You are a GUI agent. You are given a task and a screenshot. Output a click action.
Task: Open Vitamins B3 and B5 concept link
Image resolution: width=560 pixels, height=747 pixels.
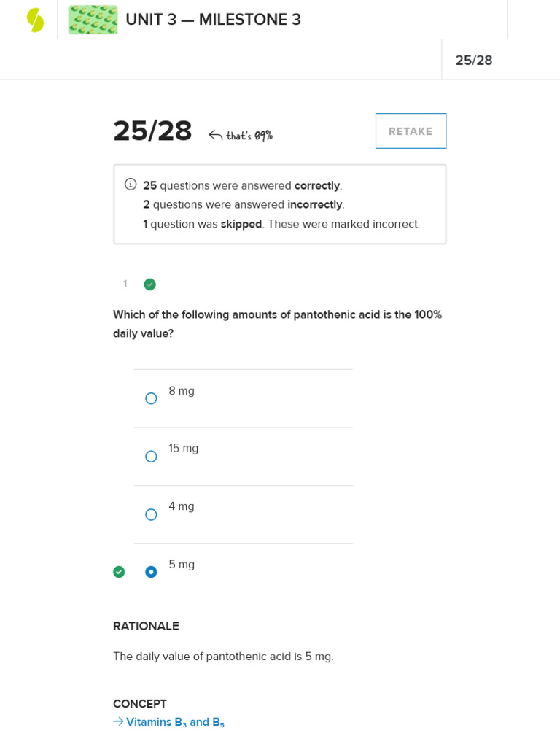[x=175, y=722]
